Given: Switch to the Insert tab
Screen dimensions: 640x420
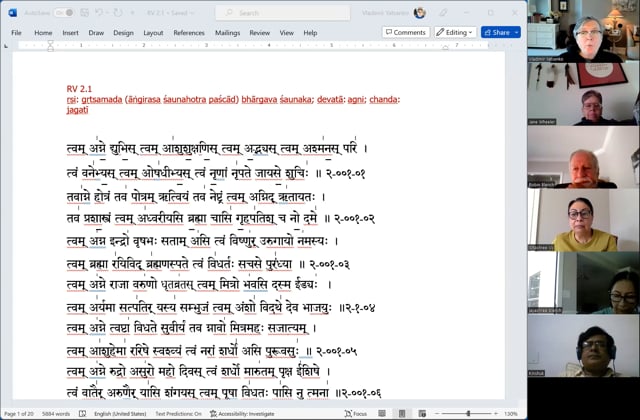Looking at the screenshot, I should point(70,33).
